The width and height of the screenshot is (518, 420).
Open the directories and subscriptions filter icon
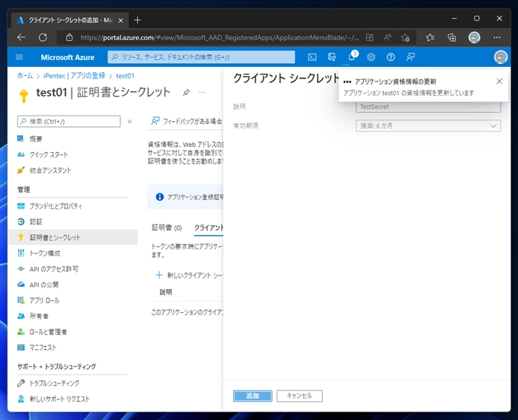point(332,57)
